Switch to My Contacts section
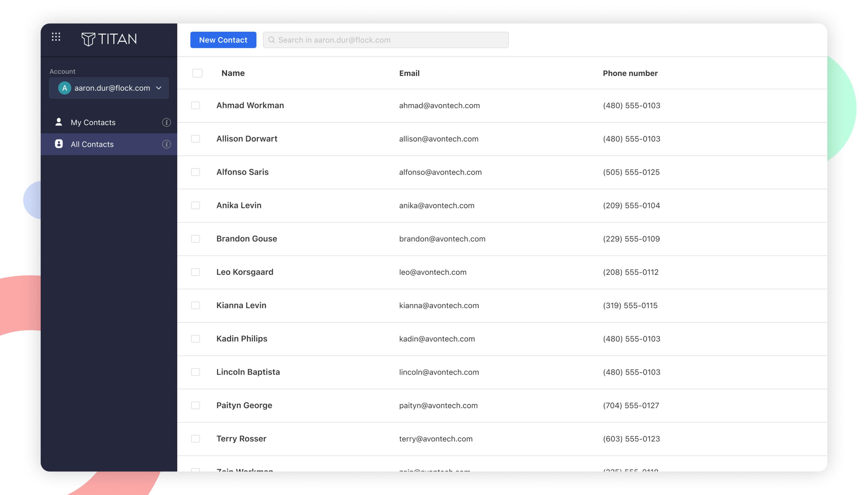868x495 pixels. (x=93, y=122)
